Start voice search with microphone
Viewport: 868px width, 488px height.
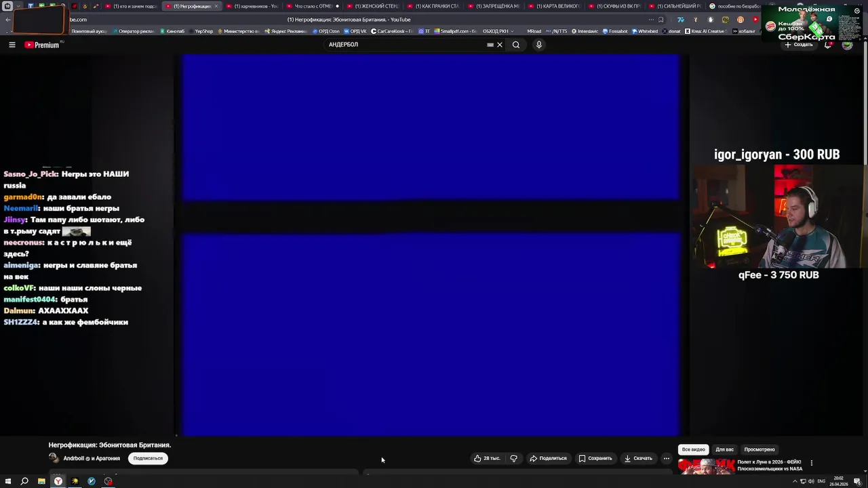pos(539,45)
